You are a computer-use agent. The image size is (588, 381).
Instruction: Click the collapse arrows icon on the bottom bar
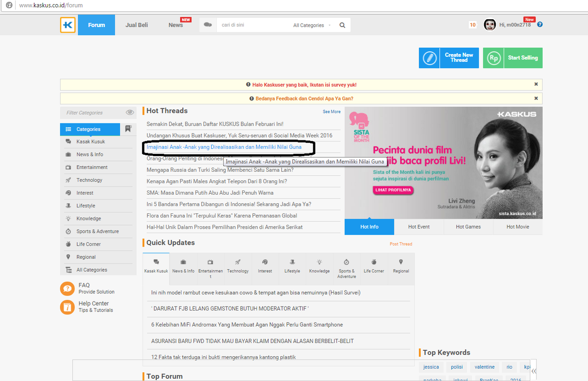click(x=533, y=371)
